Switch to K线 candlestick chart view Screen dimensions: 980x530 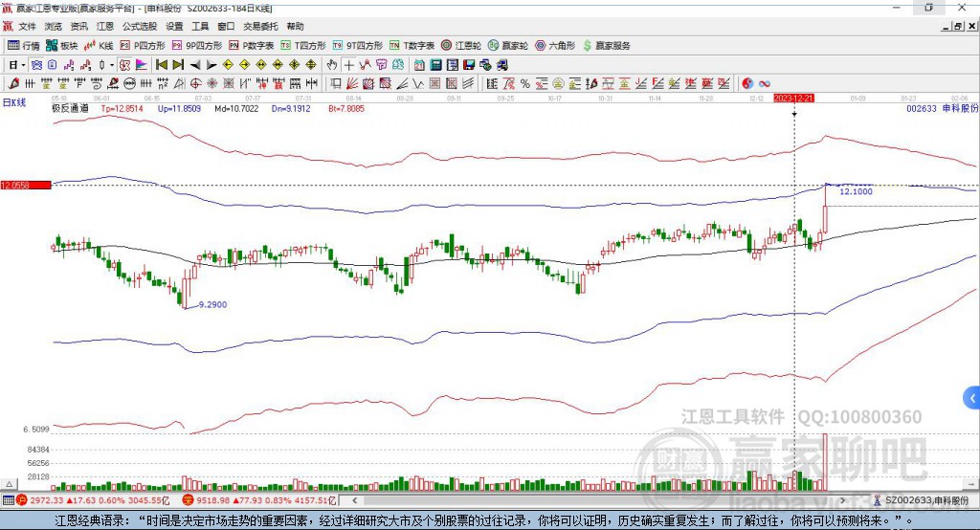[x=99, y=46]
